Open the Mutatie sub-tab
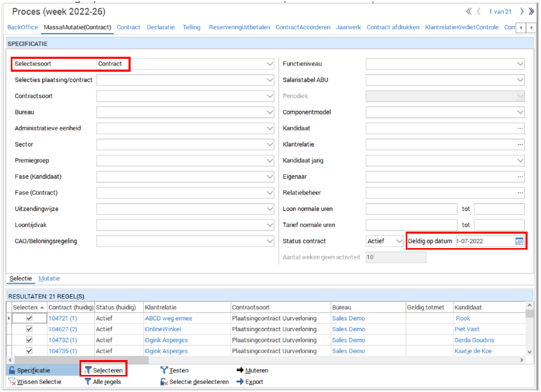The height and width of the screenshot is (392, 541). pos(49,279)
